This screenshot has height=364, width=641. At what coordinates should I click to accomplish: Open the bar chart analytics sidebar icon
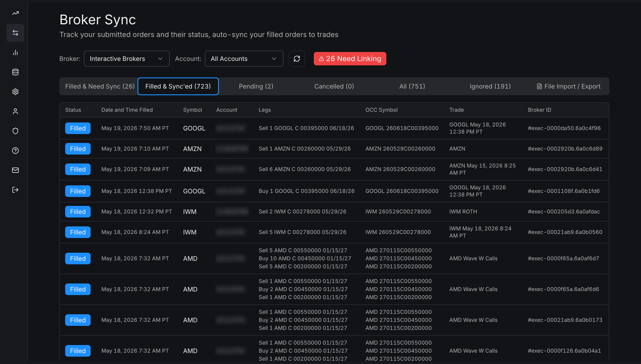click(15, 52)
